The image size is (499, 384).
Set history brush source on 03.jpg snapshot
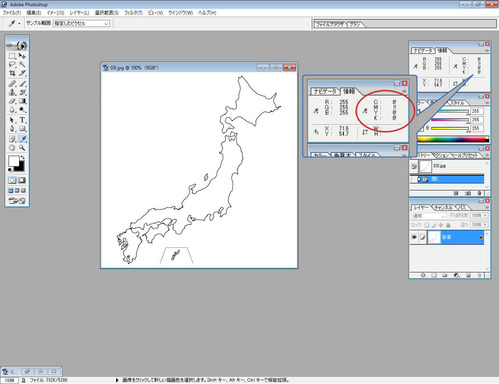coord(414,166)
